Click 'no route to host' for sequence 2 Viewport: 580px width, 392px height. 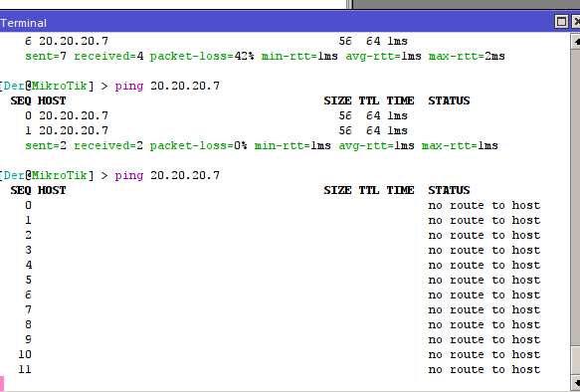pyautogui.click(x=484, y=235)
